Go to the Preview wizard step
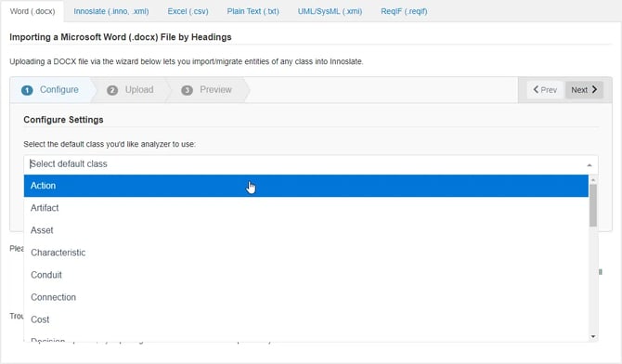This screenshot has height=364, width=622. pyautogui.click(x=207, y=90)
